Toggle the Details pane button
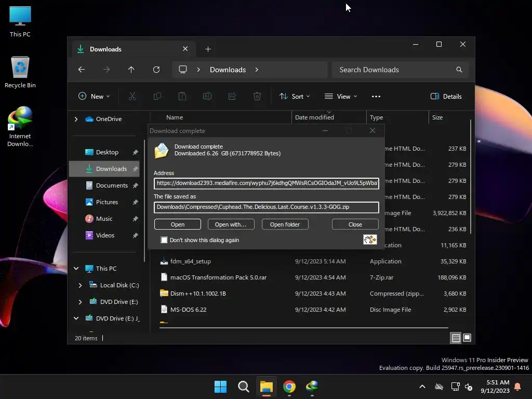This screenshot has height=399, width=532. coord(446,96)
